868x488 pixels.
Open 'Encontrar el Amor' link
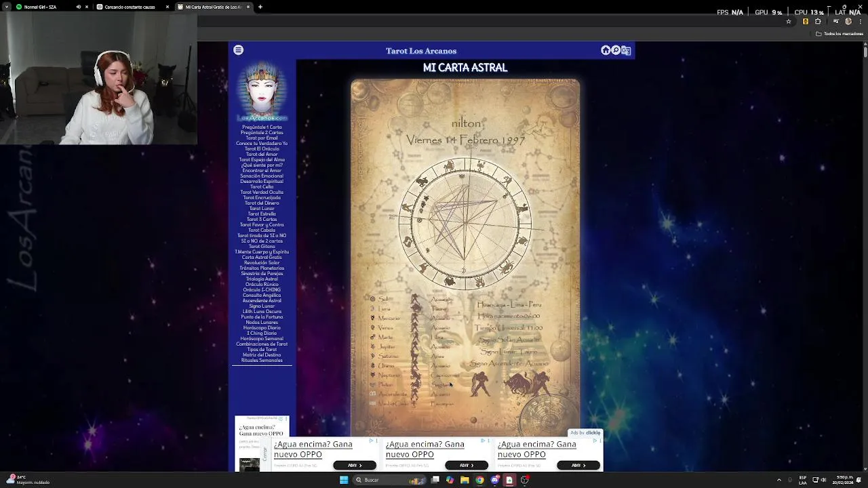(x=262, y=171)
